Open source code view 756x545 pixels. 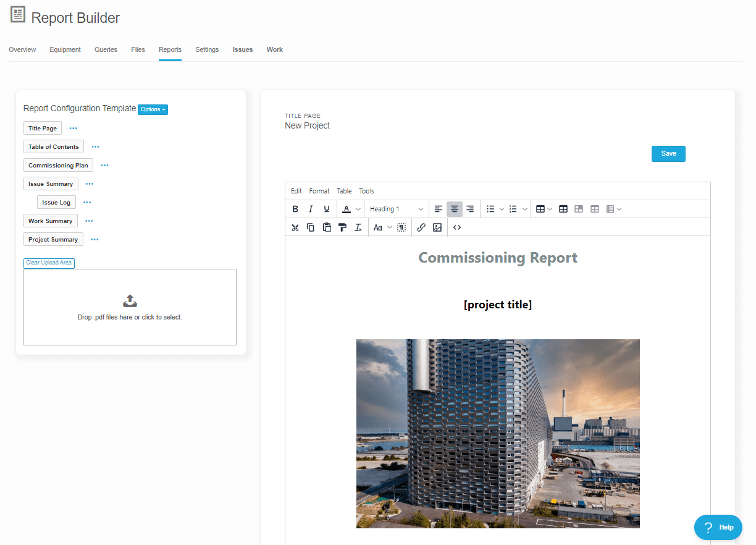click(x=457, y=227)
